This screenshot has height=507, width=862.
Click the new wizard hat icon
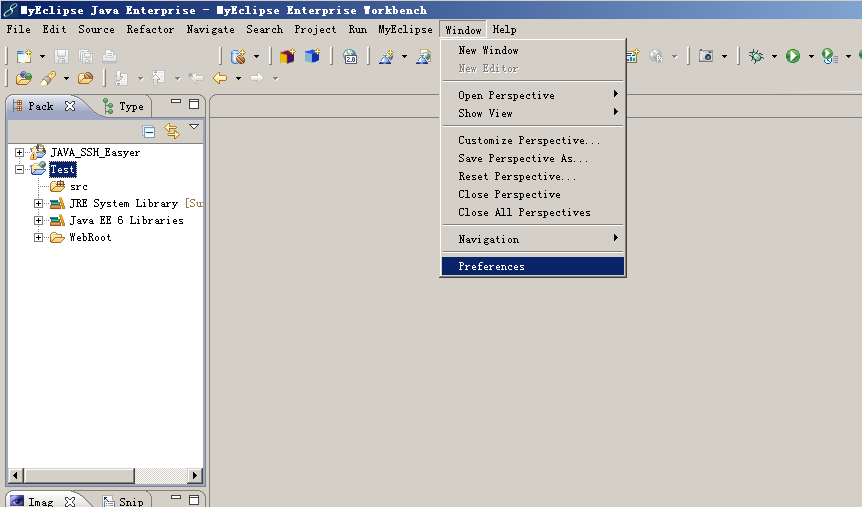click(x=386, y=56)
